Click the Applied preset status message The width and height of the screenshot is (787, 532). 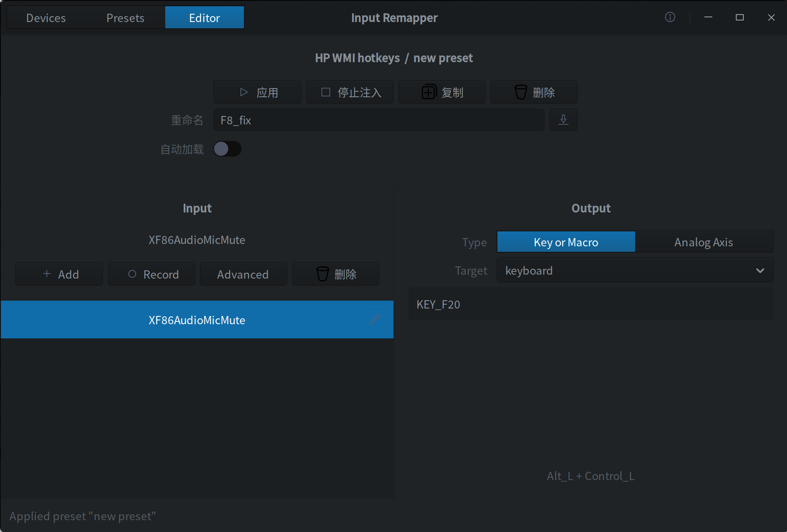click(83, 516)
